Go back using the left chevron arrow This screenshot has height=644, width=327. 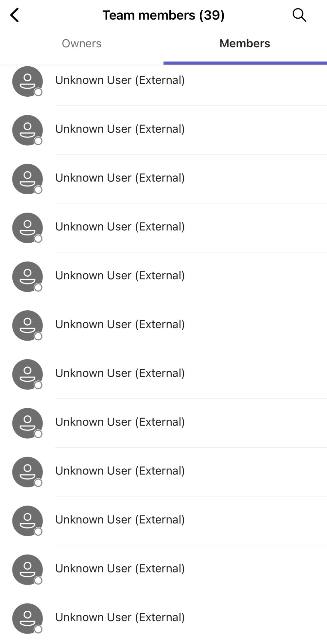tap(15, 15)
